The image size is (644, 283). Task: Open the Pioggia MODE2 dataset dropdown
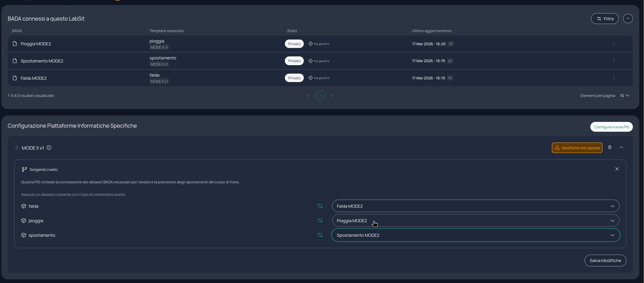click(476, 221)
